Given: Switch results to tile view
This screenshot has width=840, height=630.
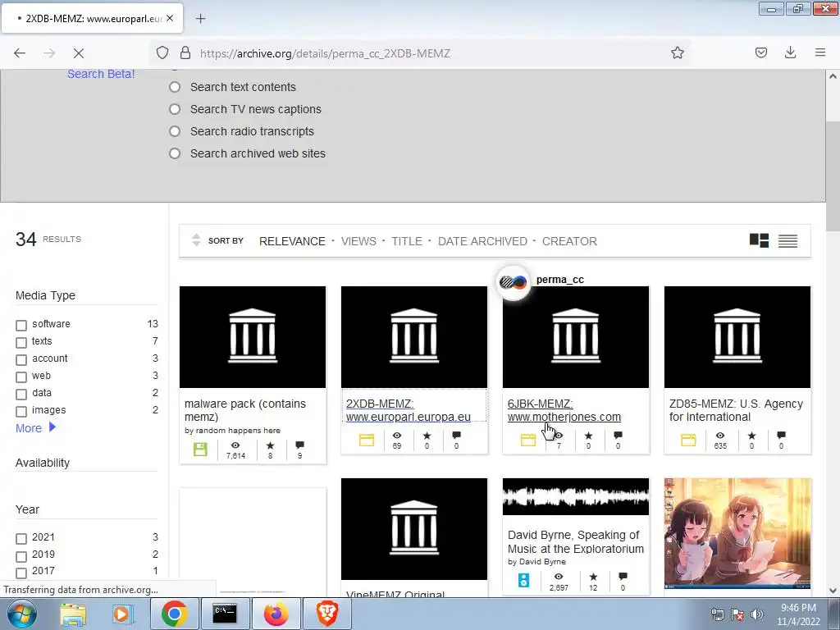Looking at the screenshot, I should (x=759, y=240).
